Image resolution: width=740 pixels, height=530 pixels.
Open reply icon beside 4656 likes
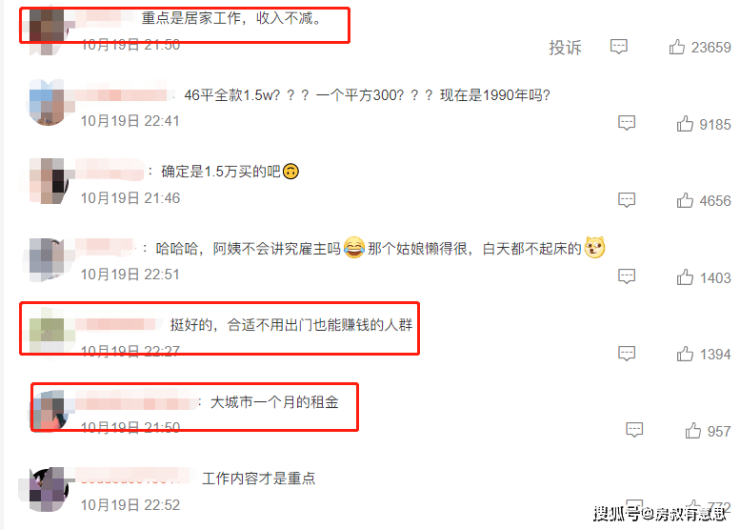(x=626, y=200)
